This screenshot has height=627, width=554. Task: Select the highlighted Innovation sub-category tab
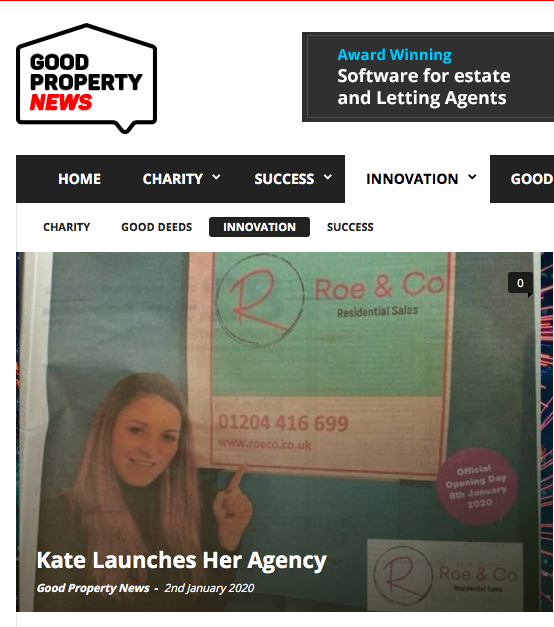[259, 227]
